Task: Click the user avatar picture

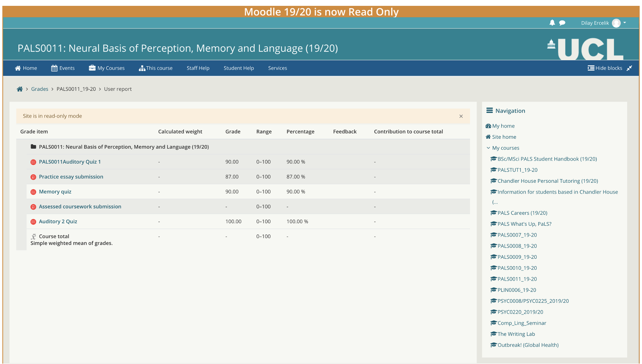Action: pyautogui.click(x=616, y=23)
